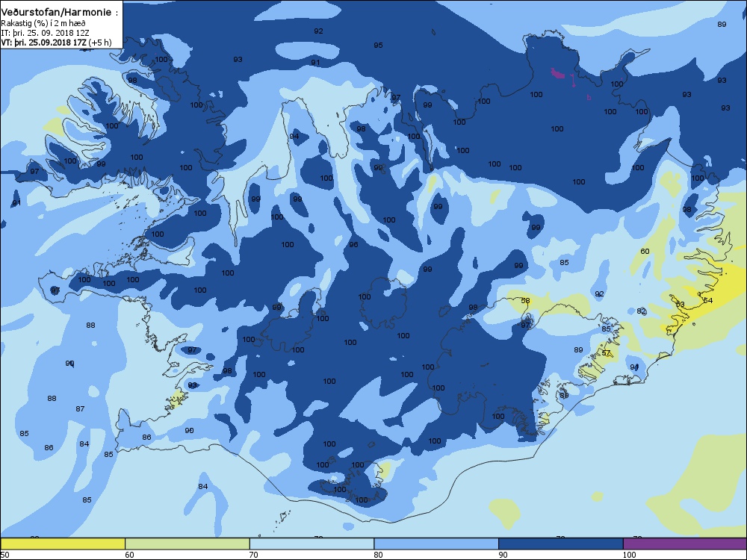Viewport: 747px width, 560px height.
Task: Click the 'VT: þri. 25.09.2018 17Z (+5 h)' line
Action: (56, 43)
